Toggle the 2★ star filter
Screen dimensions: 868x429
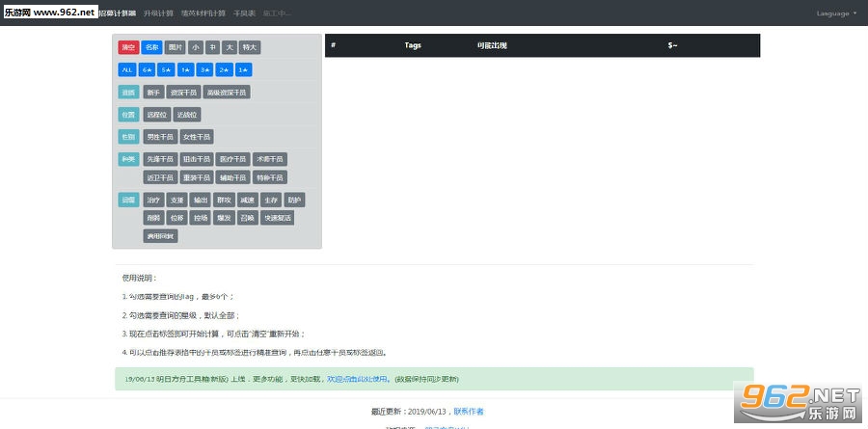(x=224, y=69)
